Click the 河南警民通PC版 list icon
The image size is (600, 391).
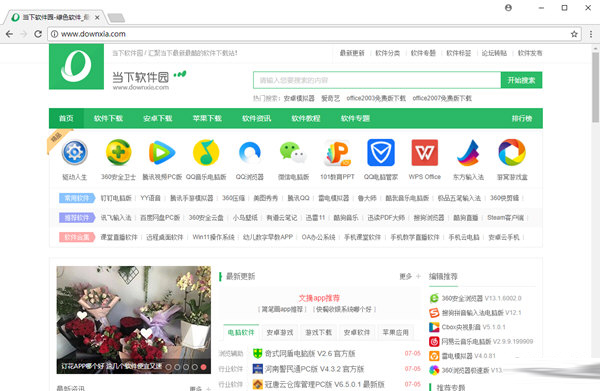(258, 369)
